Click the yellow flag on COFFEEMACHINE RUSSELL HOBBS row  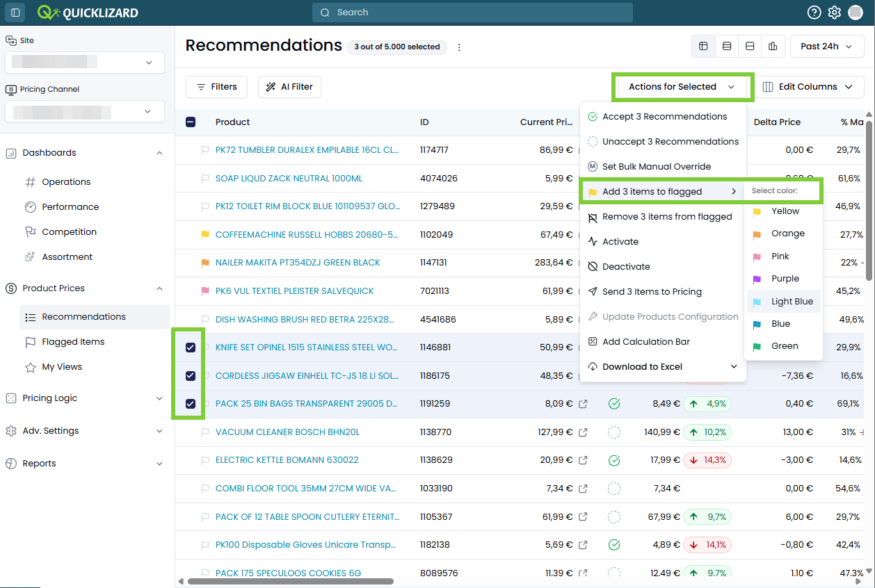pos(205,235)
